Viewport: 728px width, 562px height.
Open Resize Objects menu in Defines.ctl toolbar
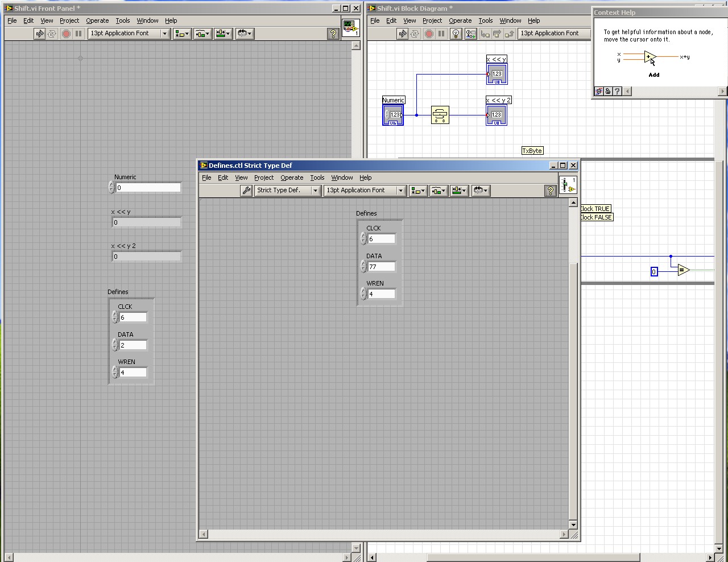click(459, 191)
